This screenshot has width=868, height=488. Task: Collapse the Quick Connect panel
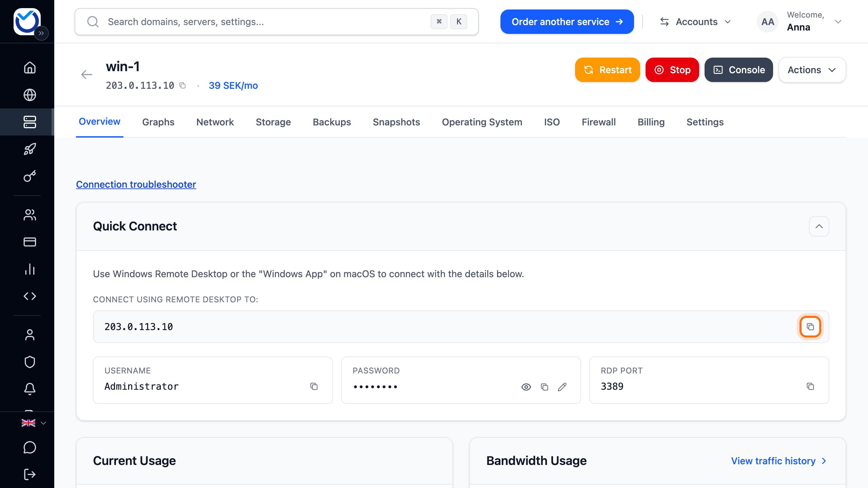click(819, 226)
